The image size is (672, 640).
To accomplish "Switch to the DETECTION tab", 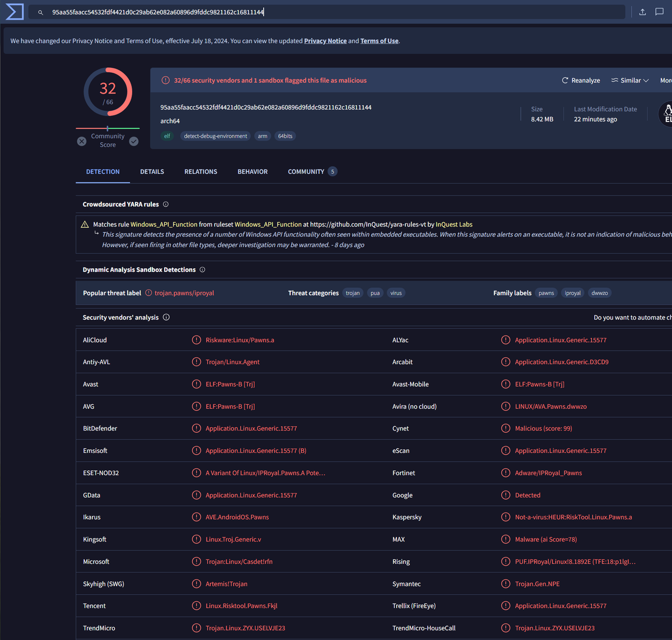I will tap(103, 172).
